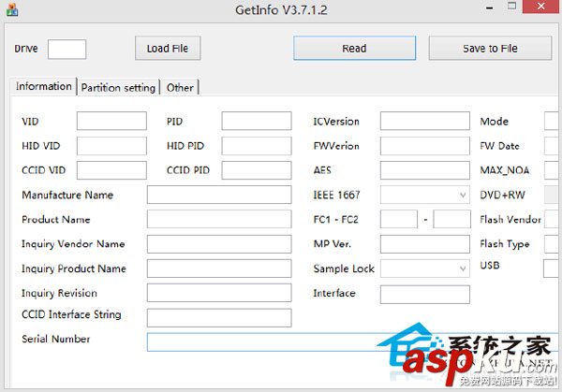Click the "Flash Vendor" label
Viewport: 562px width, 392px height.
pos(510,219)
